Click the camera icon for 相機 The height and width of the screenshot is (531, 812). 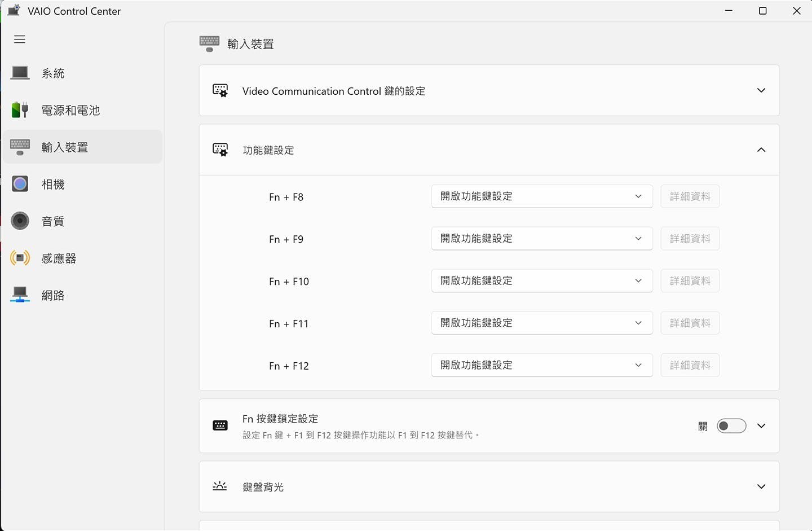pos(20,184)
